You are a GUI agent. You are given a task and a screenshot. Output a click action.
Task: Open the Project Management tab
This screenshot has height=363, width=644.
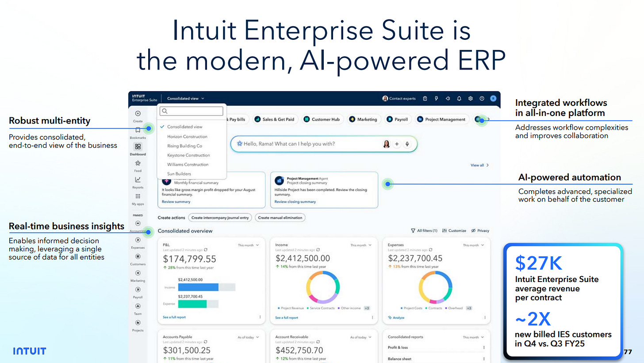[441, 119]
